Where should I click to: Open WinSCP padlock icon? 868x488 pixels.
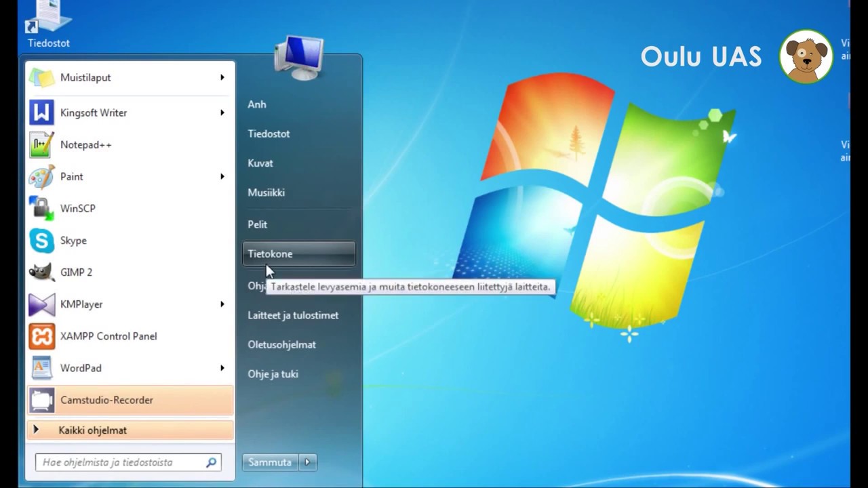(41, 208)
